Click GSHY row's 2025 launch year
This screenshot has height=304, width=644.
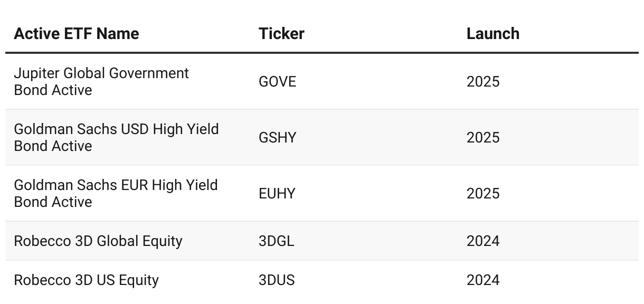(x=483, y=138)
